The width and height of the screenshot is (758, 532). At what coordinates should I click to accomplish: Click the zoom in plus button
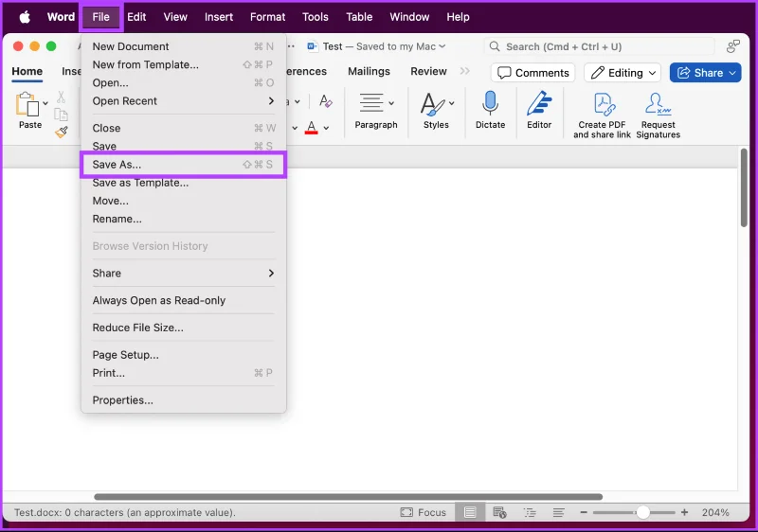pos(684,512)
